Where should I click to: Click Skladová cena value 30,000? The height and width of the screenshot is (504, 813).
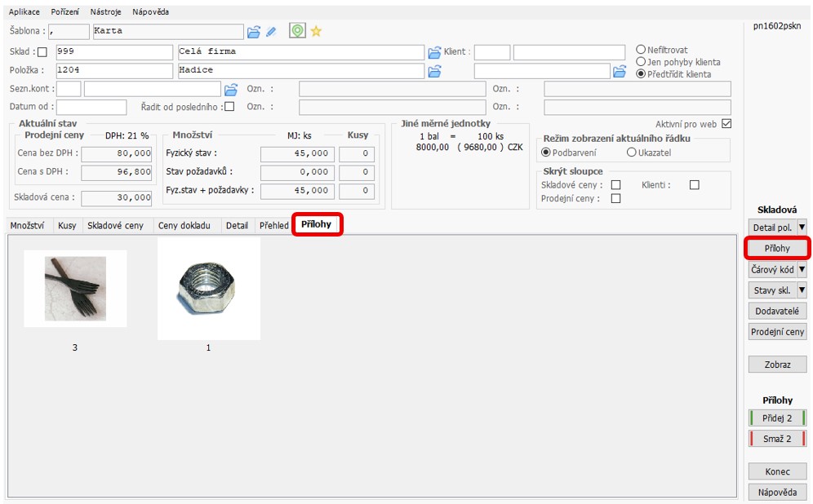coord(116,198)
